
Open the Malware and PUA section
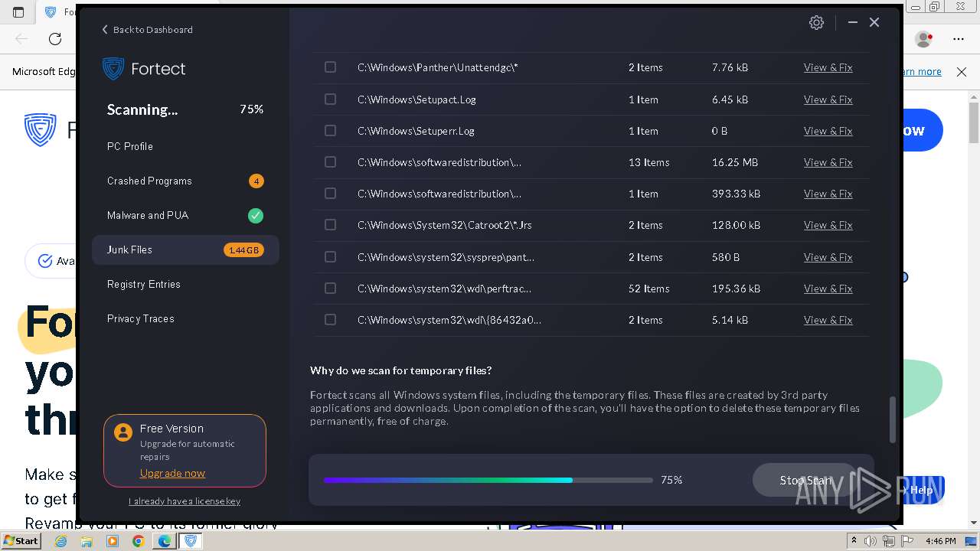[185, 216]
